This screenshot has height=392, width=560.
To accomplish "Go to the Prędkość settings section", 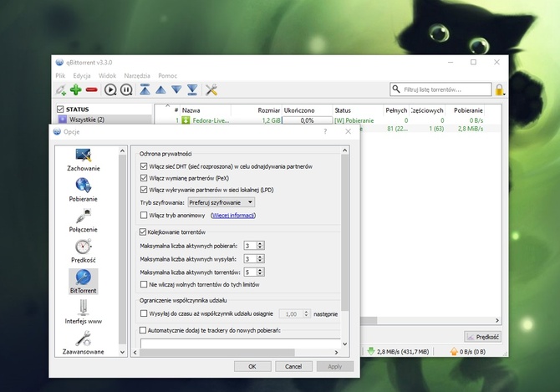I will (x=84, y=250).
